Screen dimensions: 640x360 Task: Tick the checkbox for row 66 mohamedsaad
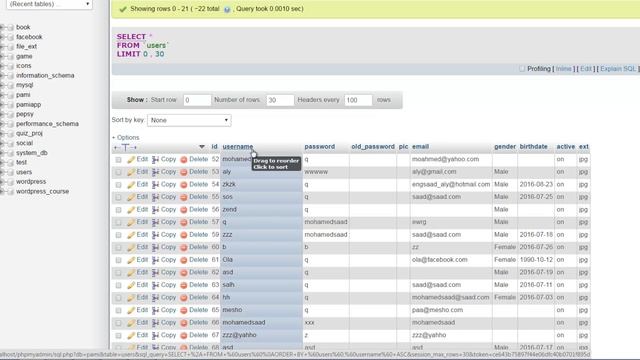(118, 323)
